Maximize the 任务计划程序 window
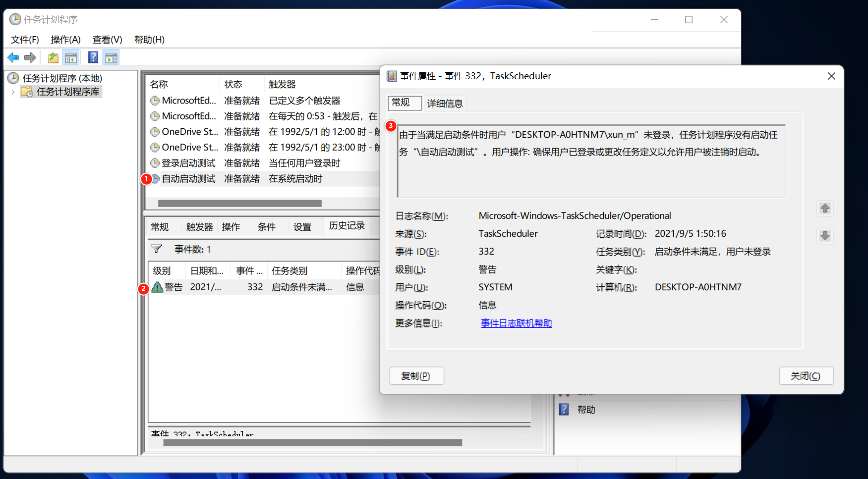 689,19
